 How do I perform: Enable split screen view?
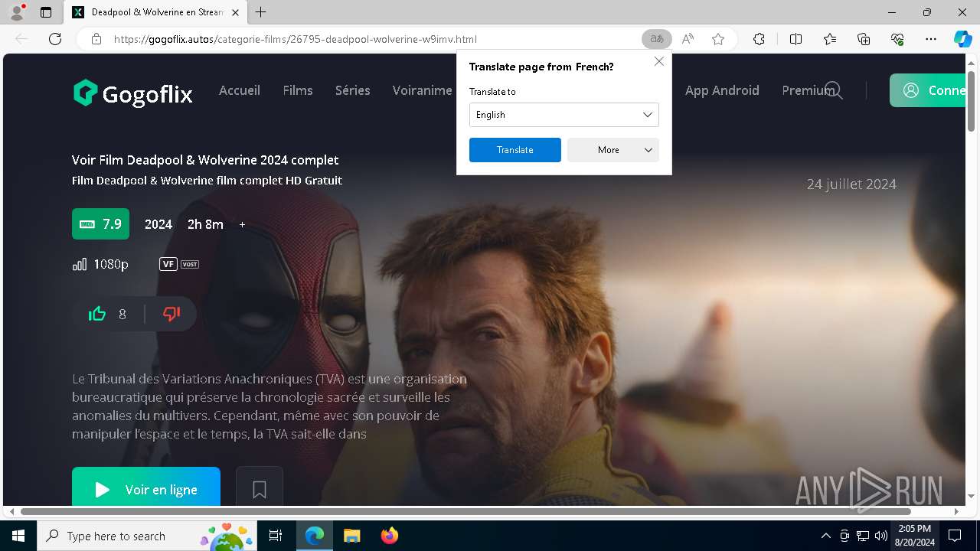pyautogui.click(x=795, y=39)
